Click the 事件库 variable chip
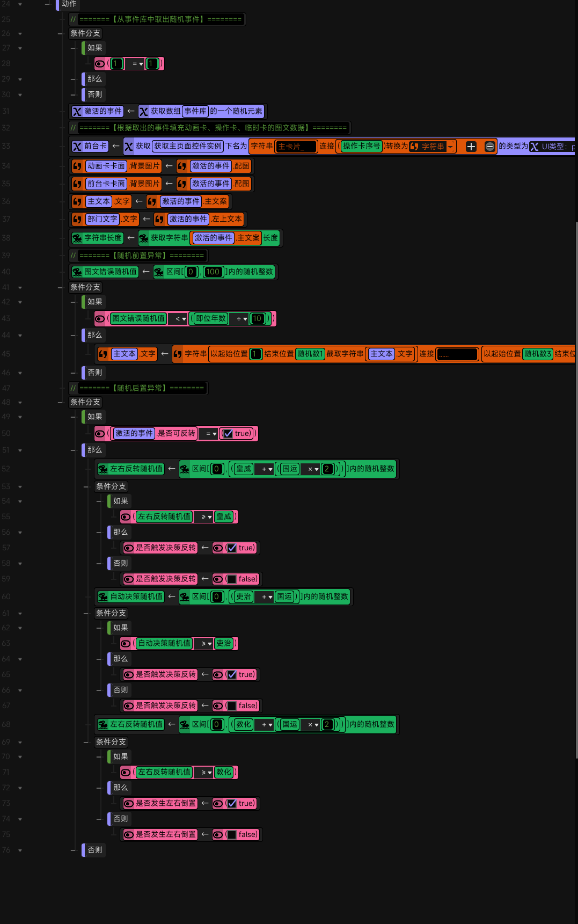The width and height of the screenshot is (578, 924). pos(195,112)
